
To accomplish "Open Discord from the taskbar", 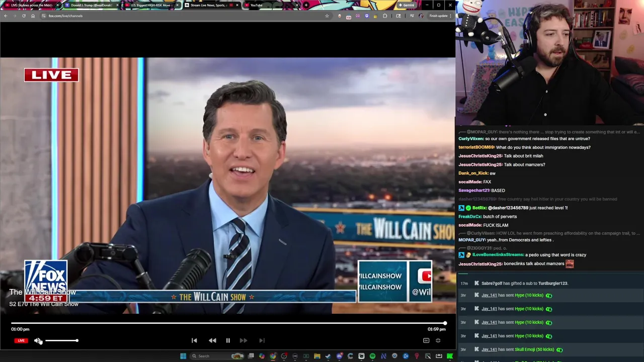I will click(x=339, y=356).
